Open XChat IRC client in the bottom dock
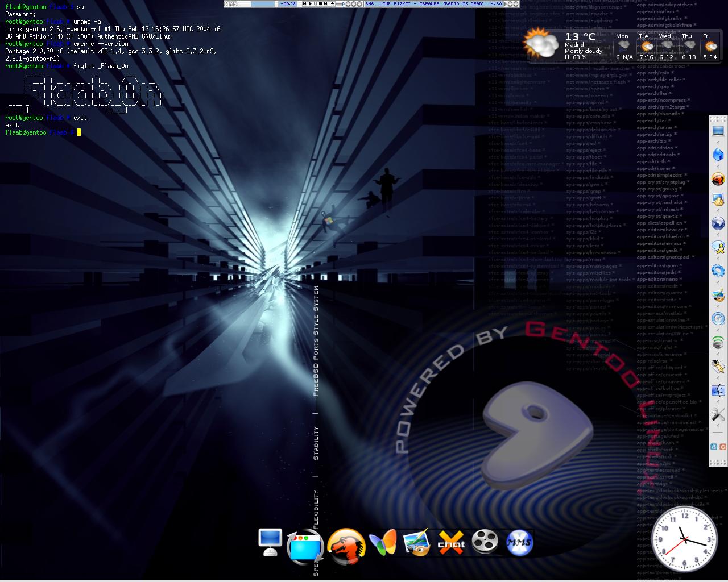The height and width of the screenshot is (582, 728). [x=450, y=542]
